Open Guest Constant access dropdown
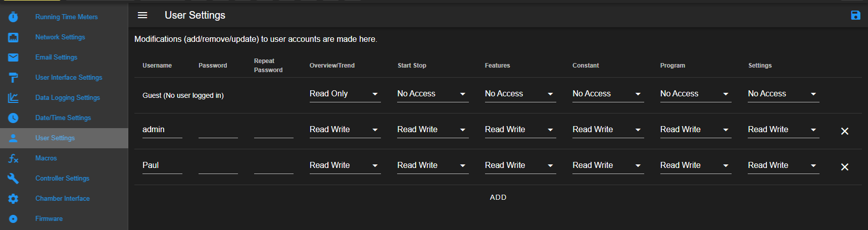Image resolution: width=868 pixels, height=230 pixels. tap(608, 94)
